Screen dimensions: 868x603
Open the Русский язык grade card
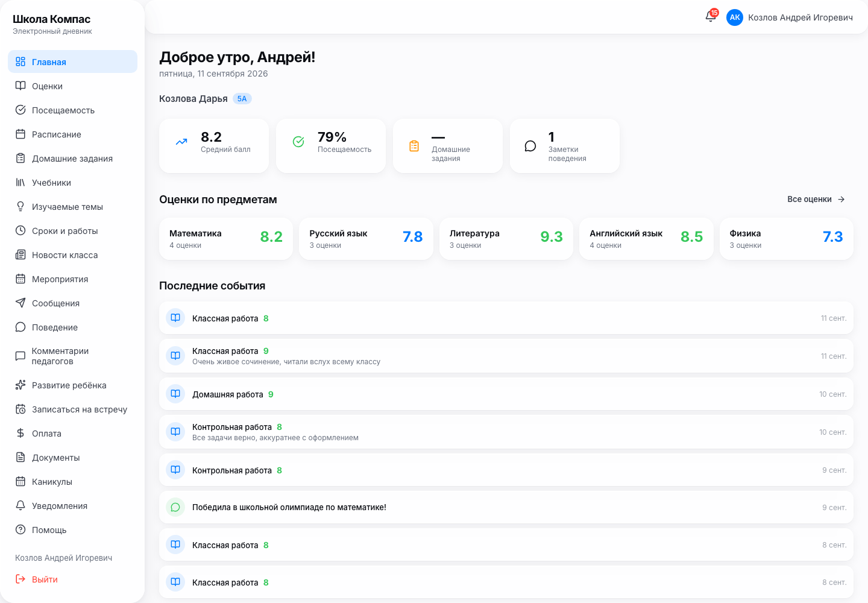point(366,239)
